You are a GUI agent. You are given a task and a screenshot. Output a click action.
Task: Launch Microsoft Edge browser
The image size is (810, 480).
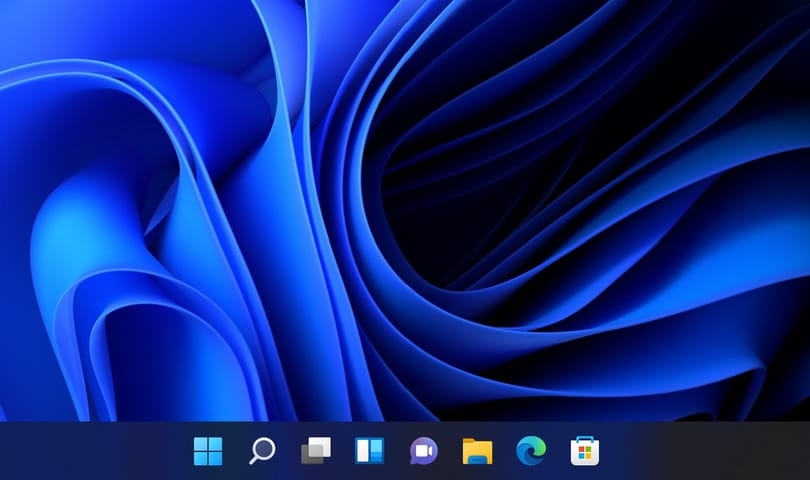pos(531,451)
